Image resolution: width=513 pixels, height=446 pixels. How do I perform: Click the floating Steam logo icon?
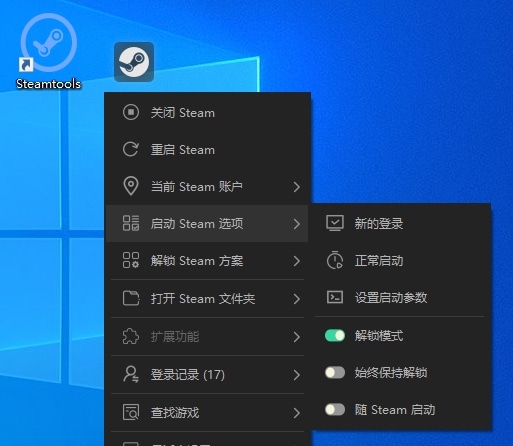[134, 62]
